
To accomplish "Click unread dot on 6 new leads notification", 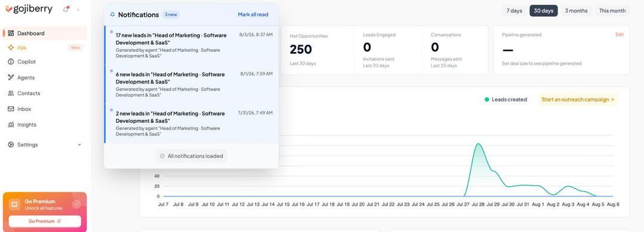I will 112,70.
